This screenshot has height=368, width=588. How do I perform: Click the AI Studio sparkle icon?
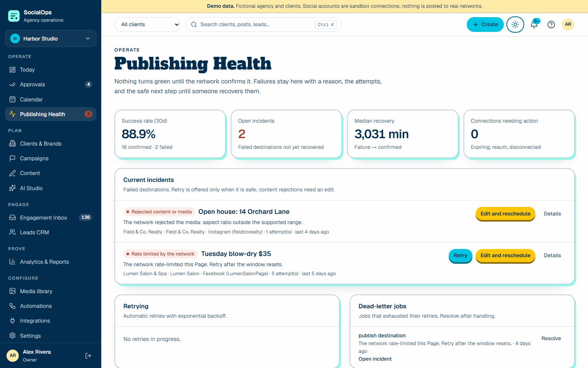[13, 188]
